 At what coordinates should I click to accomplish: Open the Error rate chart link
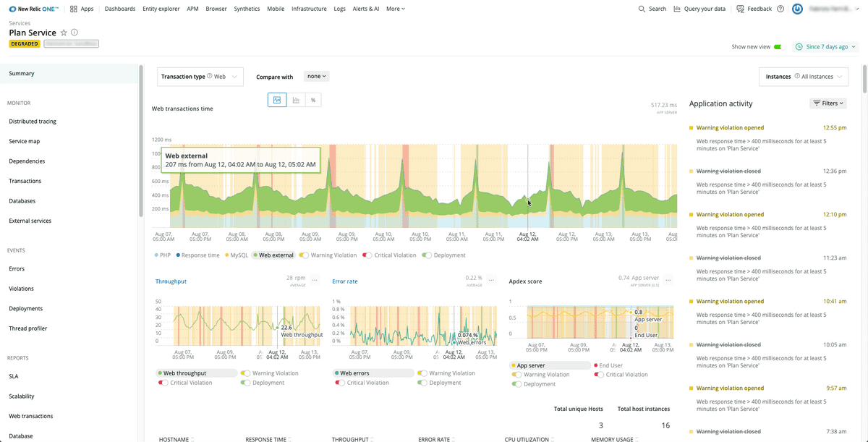pyautogui.click(x=344, y=281)
